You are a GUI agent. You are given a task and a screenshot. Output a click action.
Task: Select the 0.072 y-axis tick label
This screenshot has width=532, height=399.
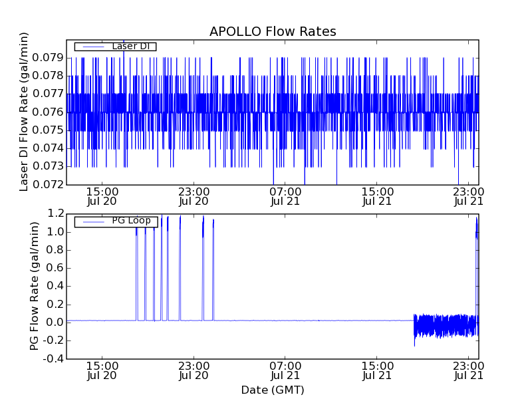coord(48,185)
